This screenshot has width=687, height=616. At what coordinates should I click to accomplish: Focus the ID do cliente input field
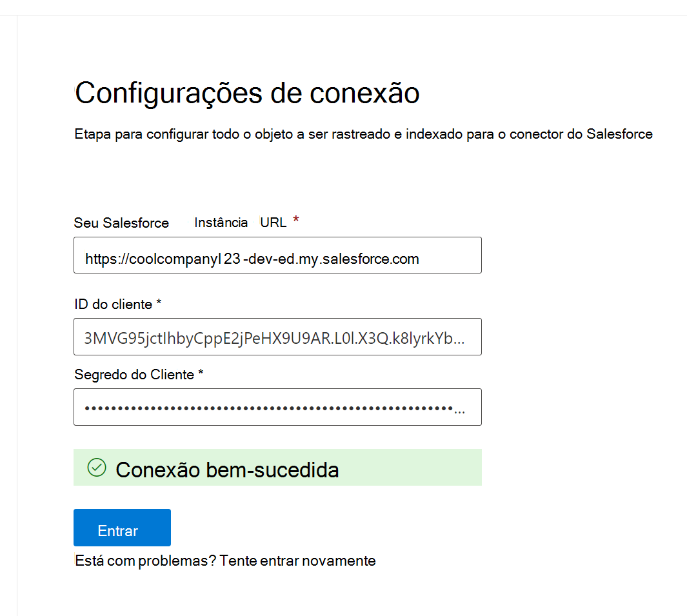point(277,337)
